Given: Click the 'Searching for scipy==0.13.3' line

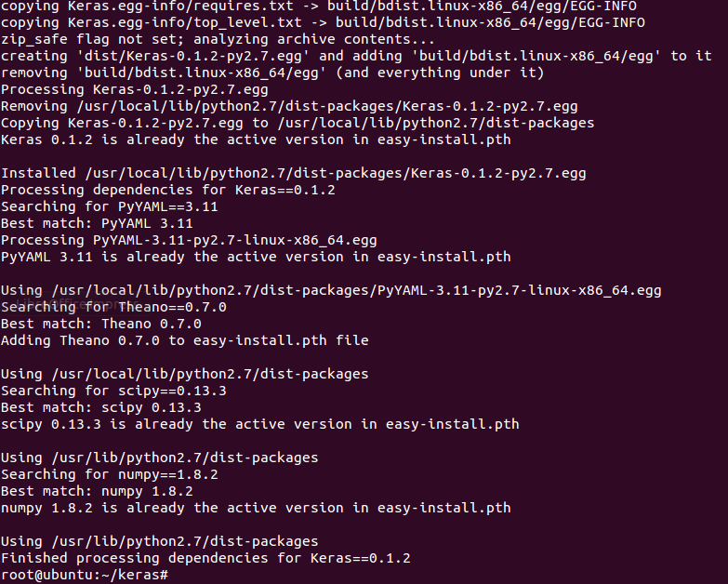Looking at the screenshot, I should pyautogui.click(x=113, y=391).
